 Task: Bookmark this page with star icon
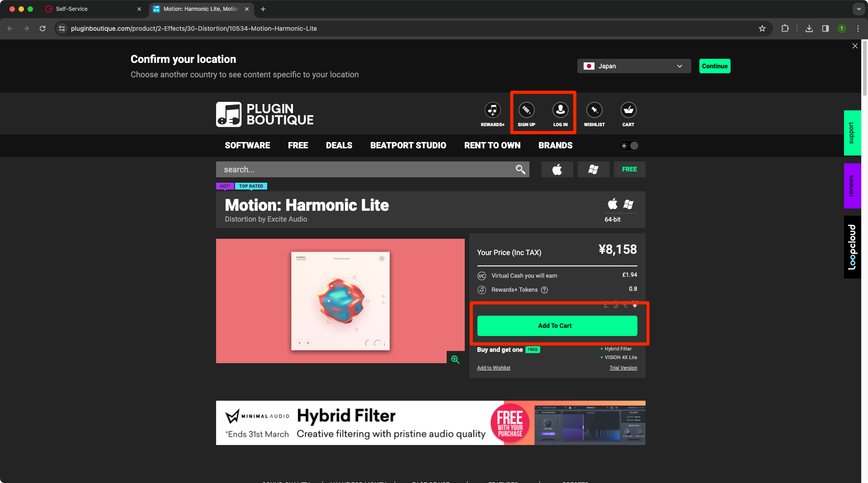(x=762, y=28)
